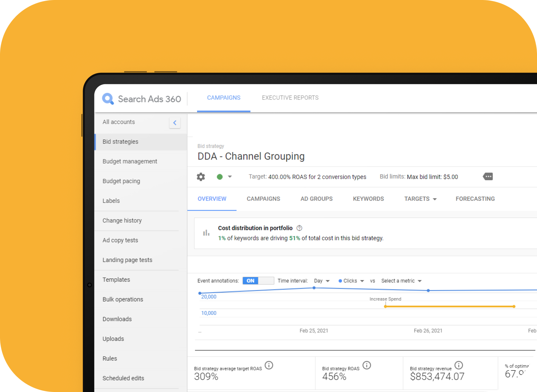Toggle Event annotations ON switch
The image size is (537, 392).
point(258,281)
